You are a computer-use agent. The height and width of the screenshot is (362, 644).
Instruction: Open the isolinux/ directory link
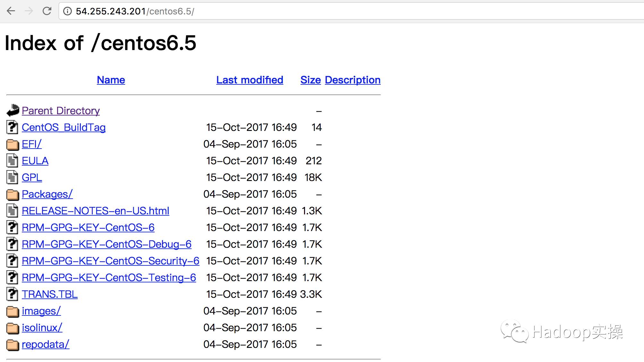tap(42, 328)
